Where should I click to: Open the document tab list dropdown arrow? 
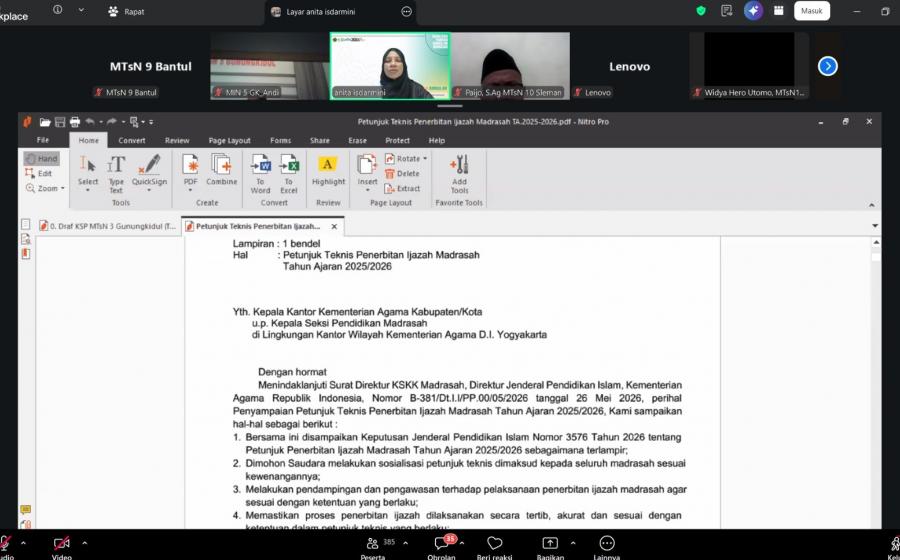click(875, 226)
